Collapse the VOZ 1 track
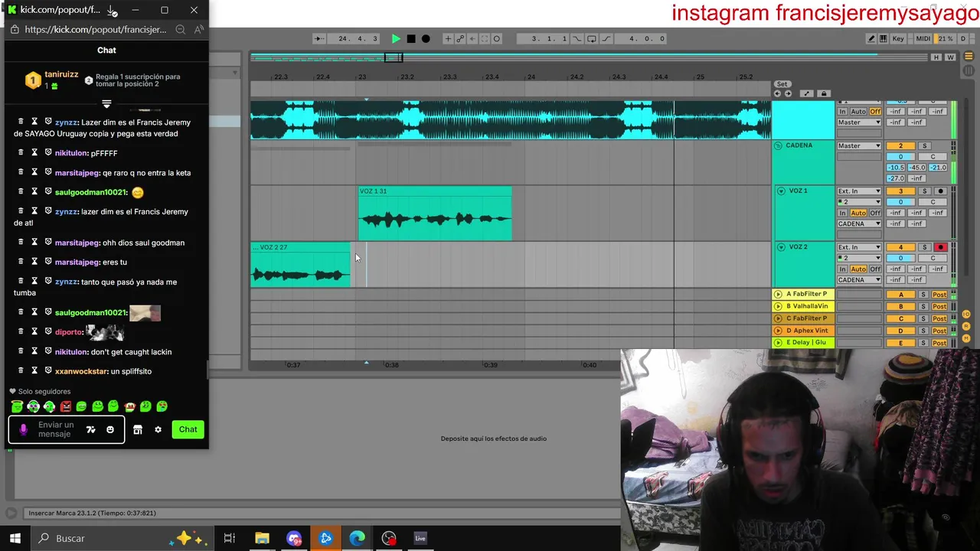 tap(781, 191)
